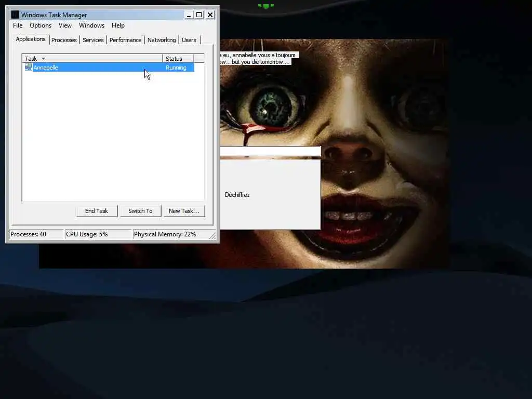Open the View menu
Image resolution: width=532 pixels, height=399 pixels.
[65, 25]
